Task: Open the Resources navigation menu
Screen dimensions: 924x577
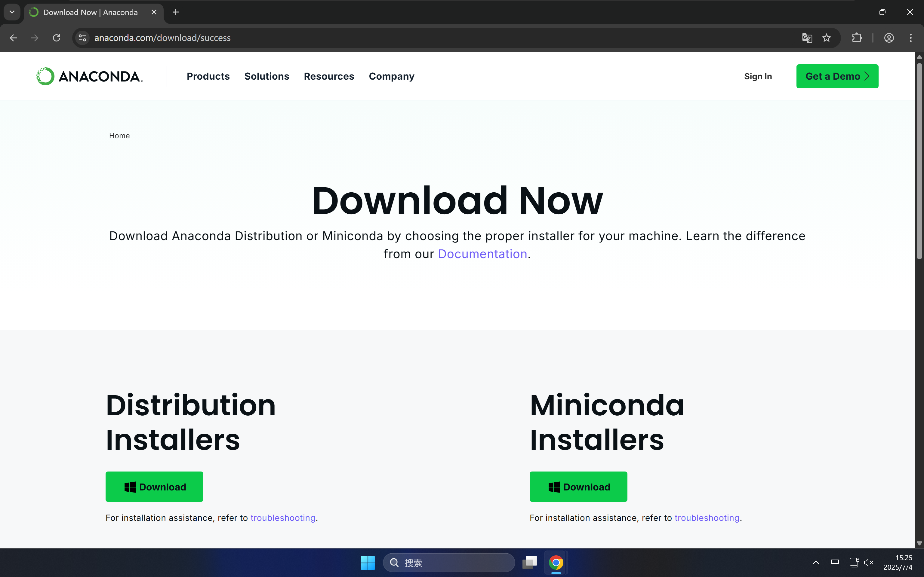Action: point(329,76)
